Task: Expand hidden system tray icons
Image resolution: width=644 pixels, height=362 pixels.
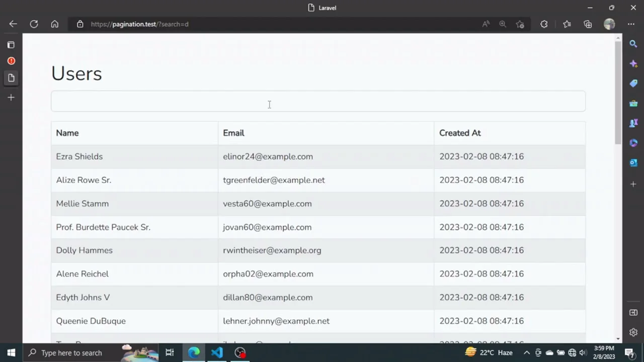Action: click(x=527, y=352)
